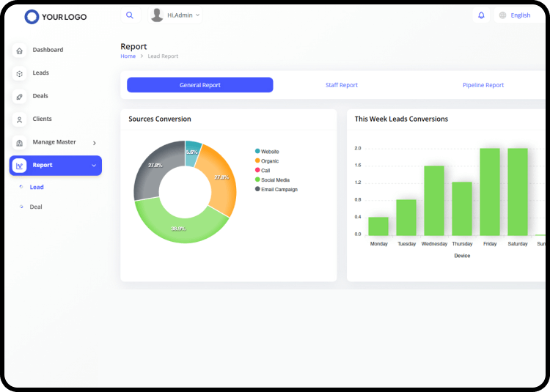Screen dimensions: 550x392
Task: Open the Hi,Admin user dropdown
Action: click(176, 15)
